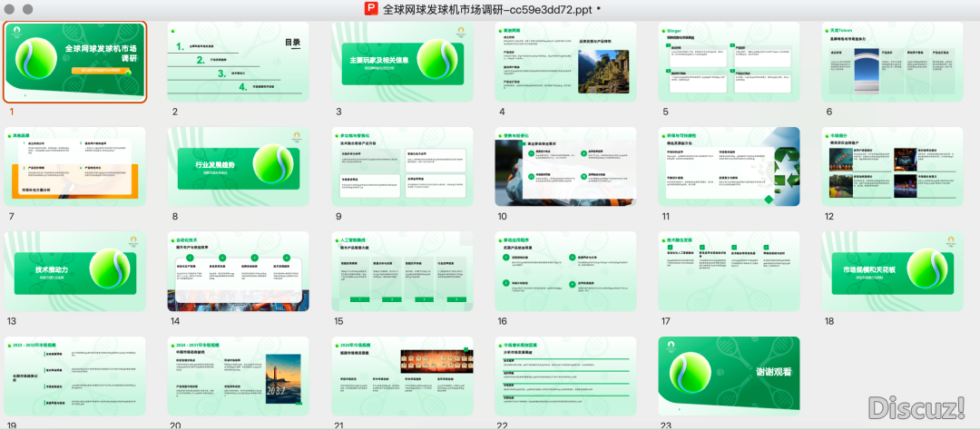Click slide number label 15

(x=338, y=322)
